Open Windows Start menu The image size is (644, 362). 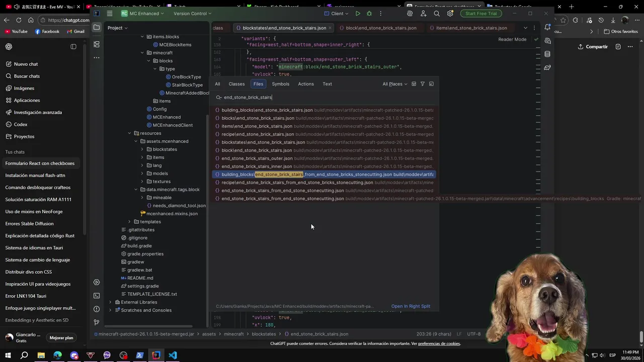(8, 355)
